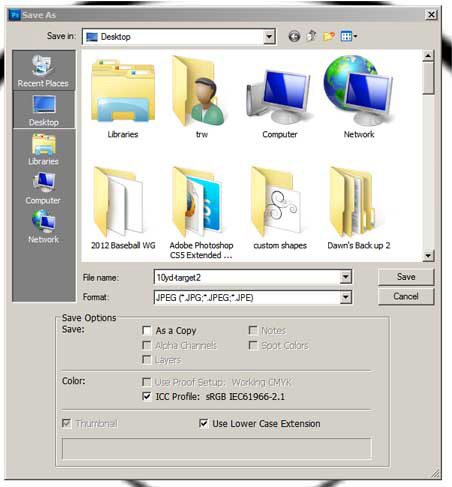Click the file list scroll down arrow

point(428,256)
